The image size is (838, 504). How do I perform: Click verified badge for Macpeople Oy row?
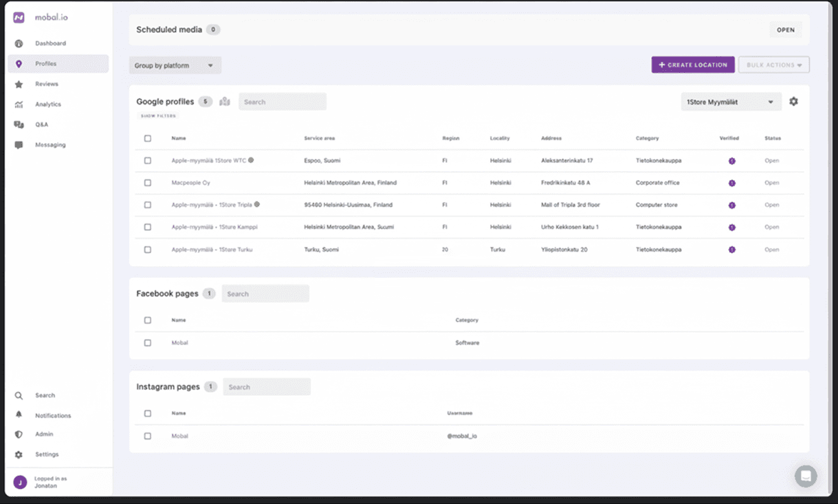click(731, 183)
